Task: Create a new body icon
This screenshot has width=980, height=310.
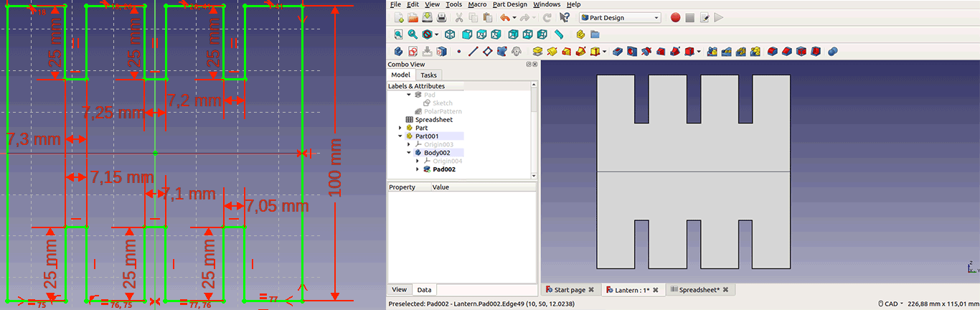Action: pos(398,52)
